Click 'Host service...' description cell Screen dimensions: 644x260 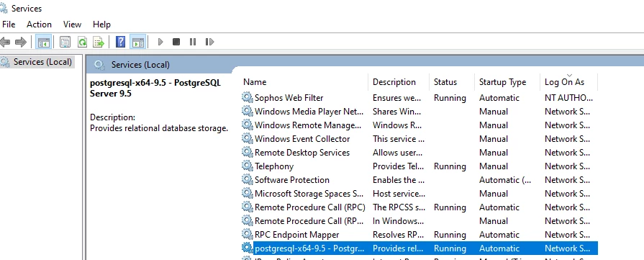pyautogui.click(x=399, y=194)
